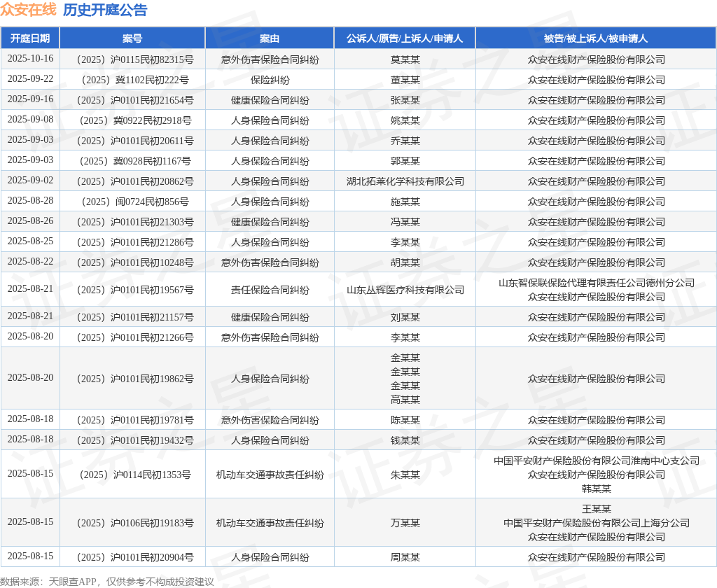Select the 开庭日期 column header
The height and width of the screenshot is (588, 717).
coord(30,38)
